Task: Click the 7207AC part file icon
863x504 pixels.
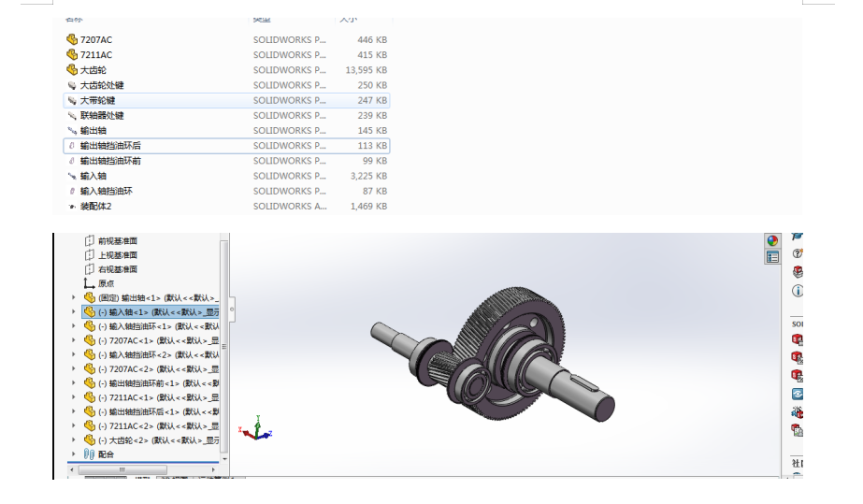Action: click(x=72, y=39)
